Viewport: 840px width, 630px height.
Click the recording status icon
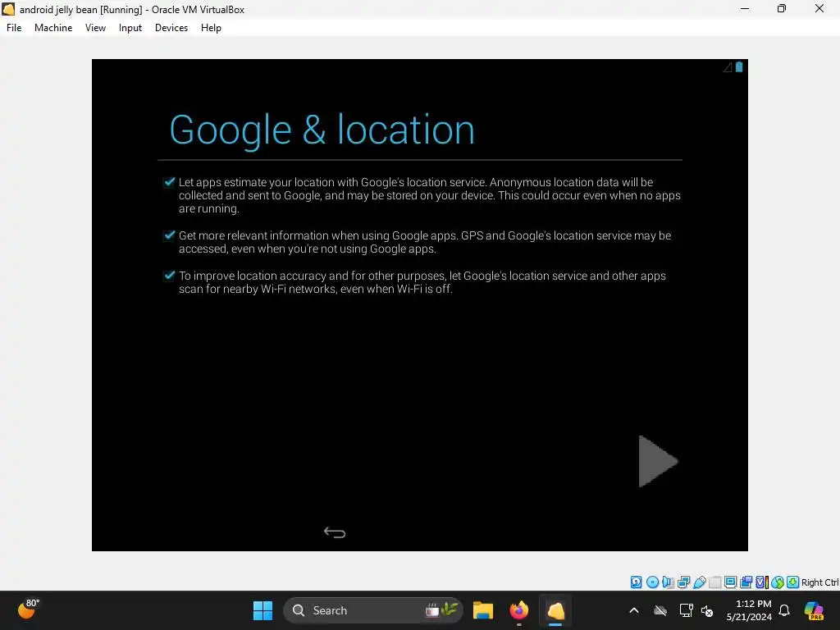pyautogui.click(x=746, y=582)
